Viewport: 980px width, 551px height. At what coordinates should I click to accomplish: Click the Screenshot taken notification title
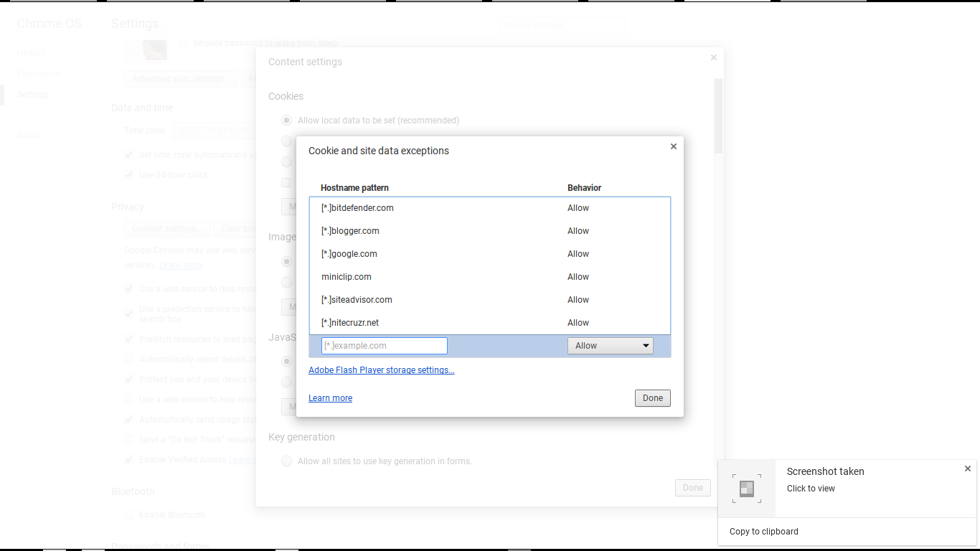[825, 471]
